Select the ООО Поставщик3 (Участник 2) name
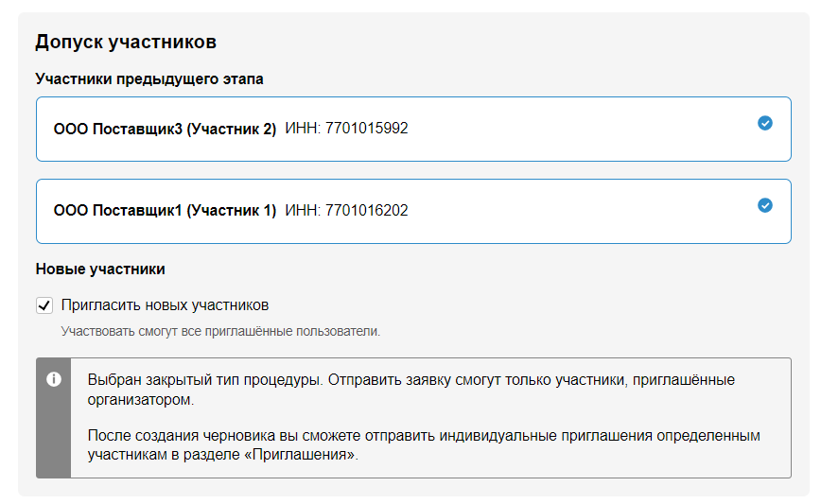The height and width of the screenshot is (504, 821). (x=165, y=129)
